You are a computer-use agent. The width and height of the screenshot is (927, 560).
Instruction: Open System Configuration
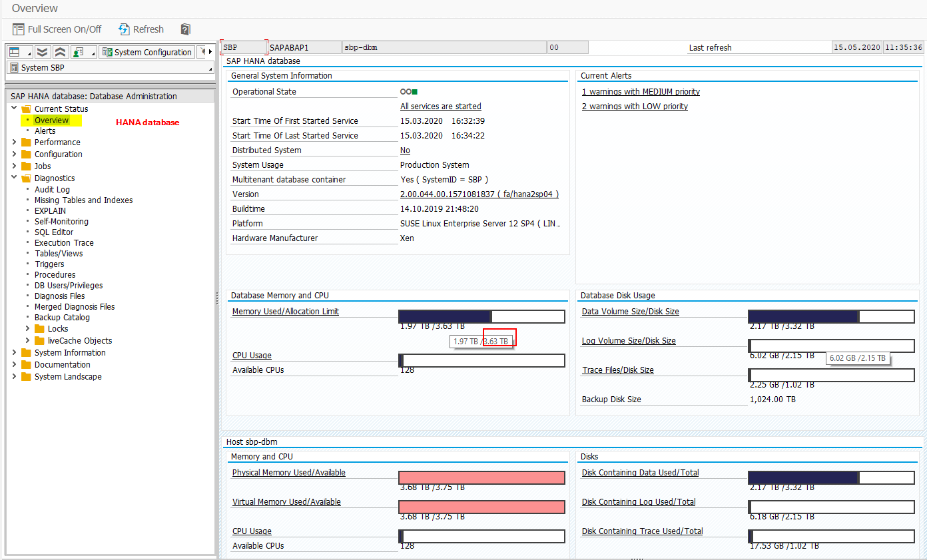[x=147, y=51]
